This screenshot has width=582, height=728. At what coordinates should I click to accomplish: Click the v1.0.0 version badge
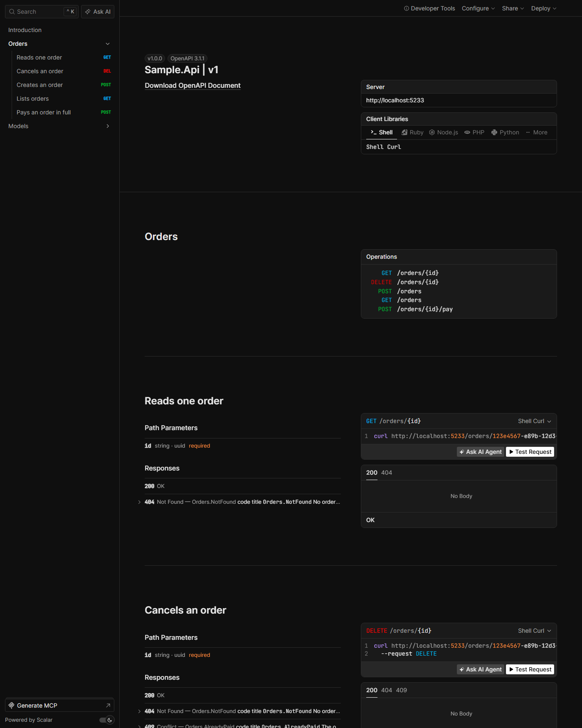coord(155,58)
